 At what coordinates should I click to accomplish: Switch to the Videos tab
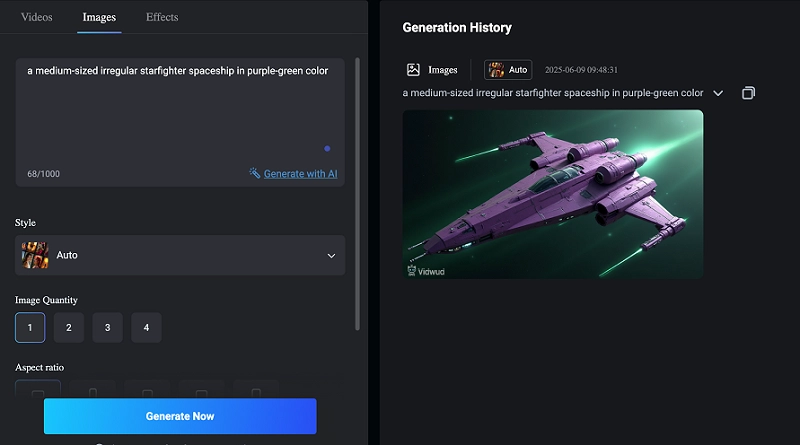[37, 17]
